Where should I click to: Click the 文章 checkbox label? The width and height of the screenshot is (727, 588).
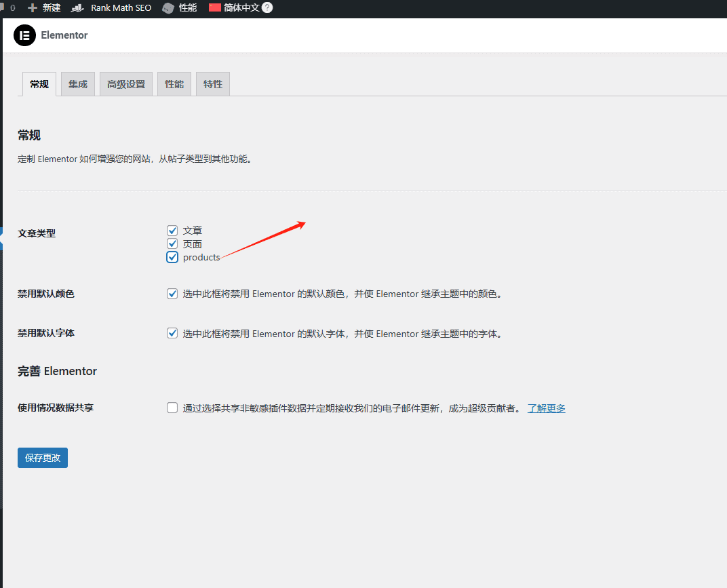193,231
